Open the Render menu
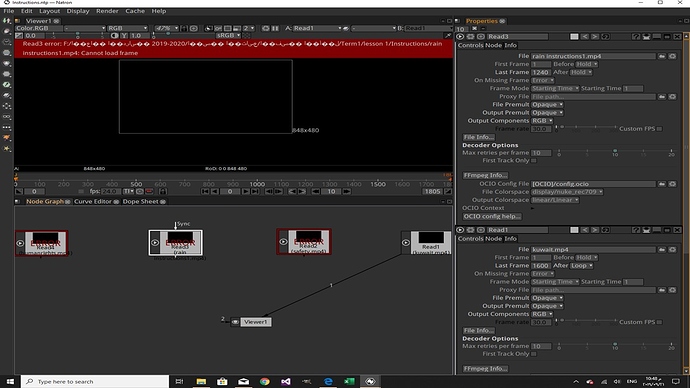The height and width of the screenshot is (388, 690). [x=107, y=11]
